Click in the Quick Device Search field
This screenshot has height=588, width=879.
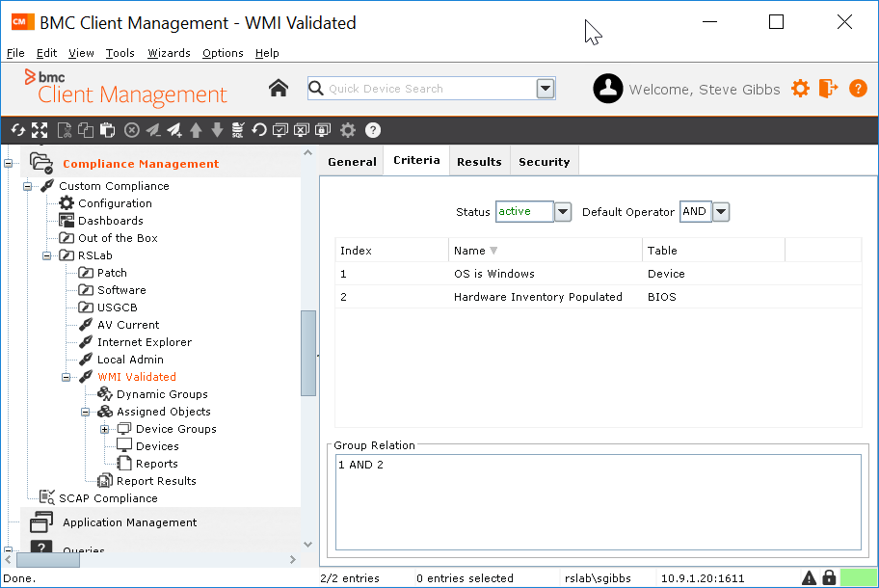click(431, 89)
